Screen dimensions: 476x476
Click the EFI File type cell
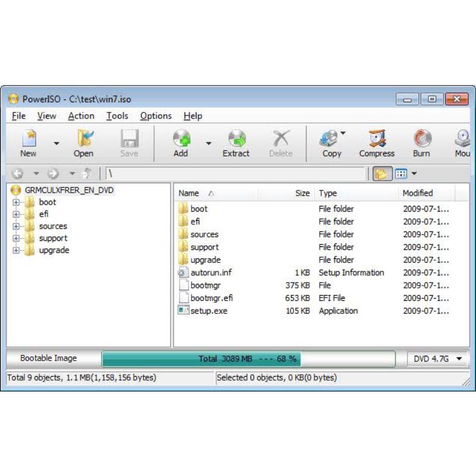tap(332, 298)
